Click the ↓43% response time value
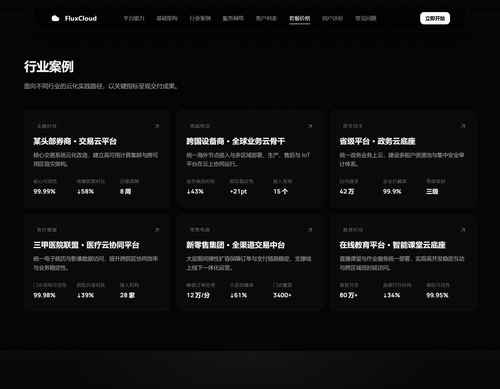This screenshot has width=500, height=389. click(195, 191)
